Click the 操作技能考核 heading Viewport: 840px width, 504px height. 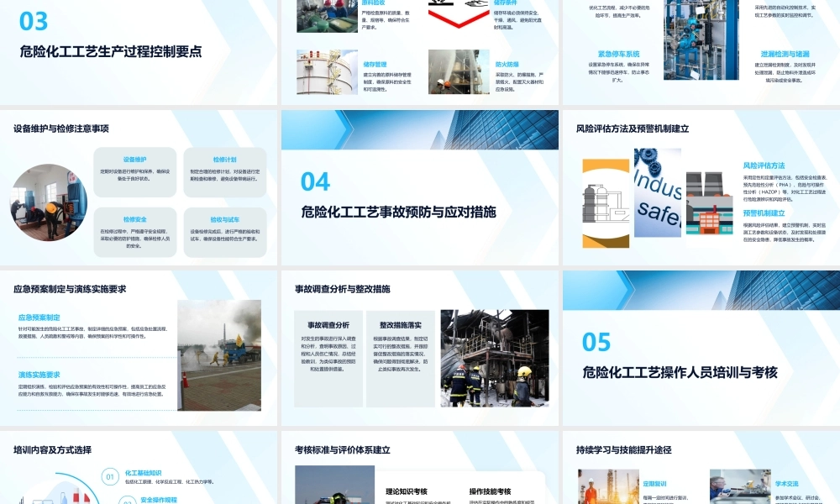pyautogui.click(x=491, y=491)
